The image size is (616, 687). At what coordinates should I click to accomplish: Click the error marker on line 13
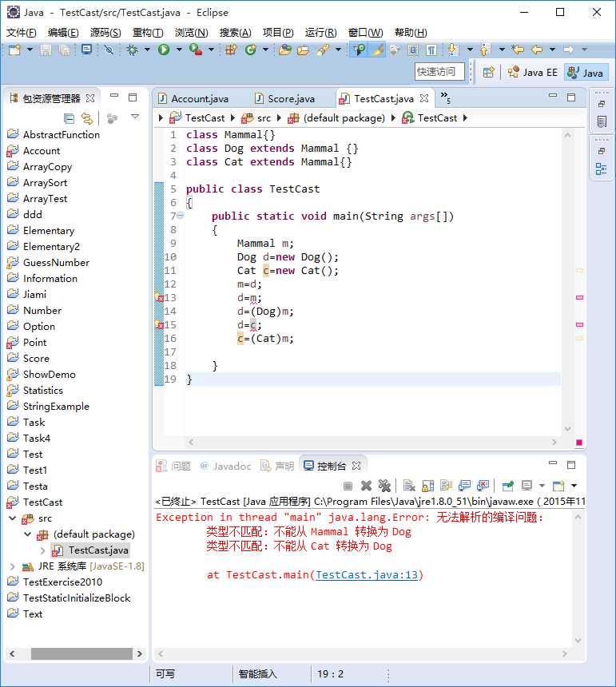[159, 297]
